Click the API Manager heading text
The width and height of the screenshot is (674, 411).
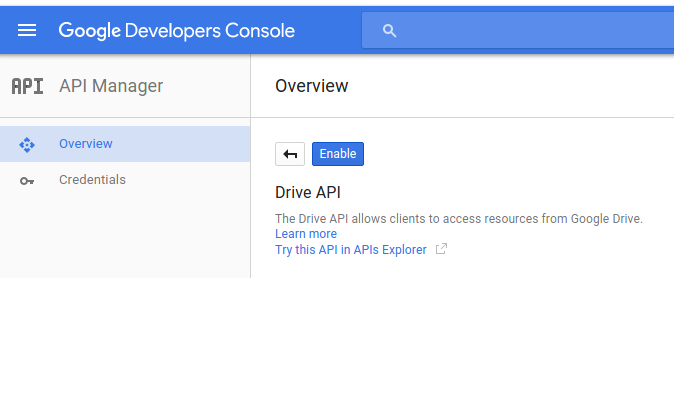(111, 86)
